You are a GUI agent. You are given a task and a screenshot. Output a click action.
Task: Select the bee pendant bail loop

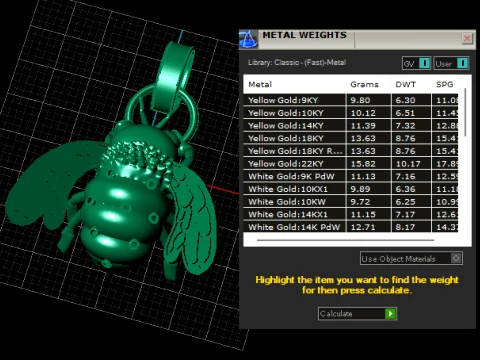[173, 78]
